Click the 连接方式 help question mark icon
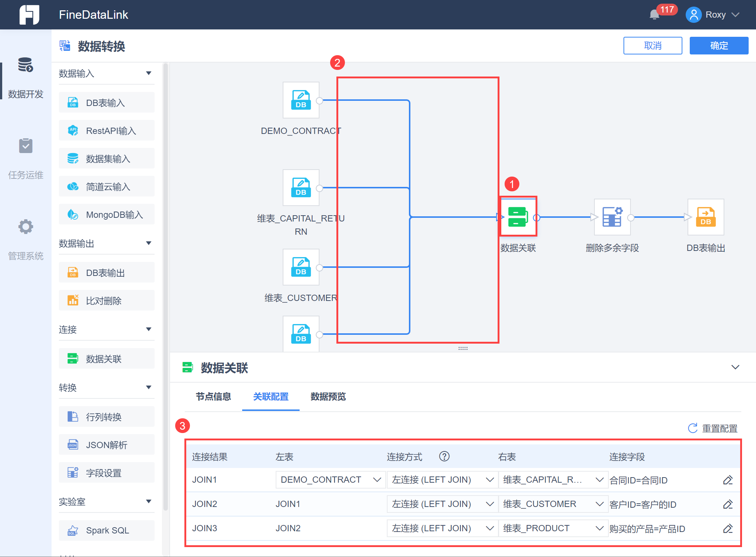Image resolution: width=756 pixels, height=557 pixels. click(444, 457)
